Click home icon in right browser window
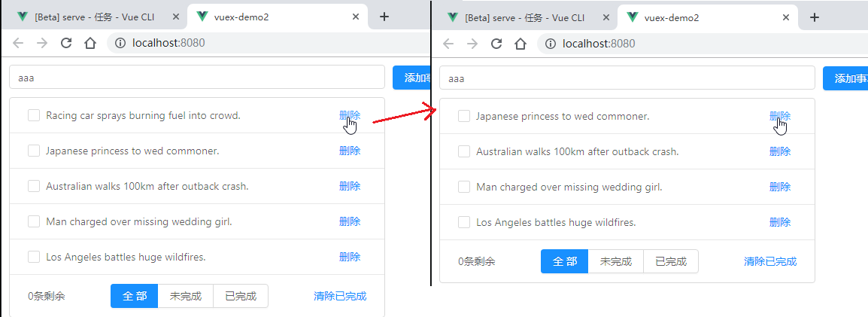 (520, 44)
